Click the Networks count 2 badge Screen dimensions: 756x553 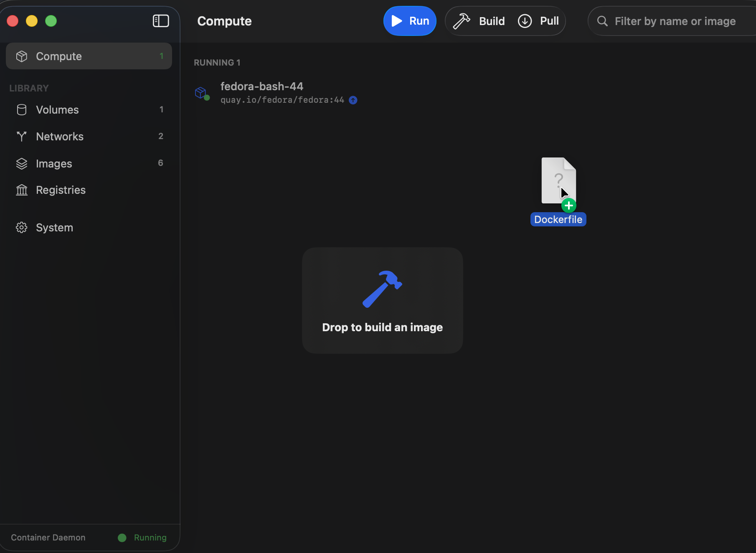coord(161,136)
